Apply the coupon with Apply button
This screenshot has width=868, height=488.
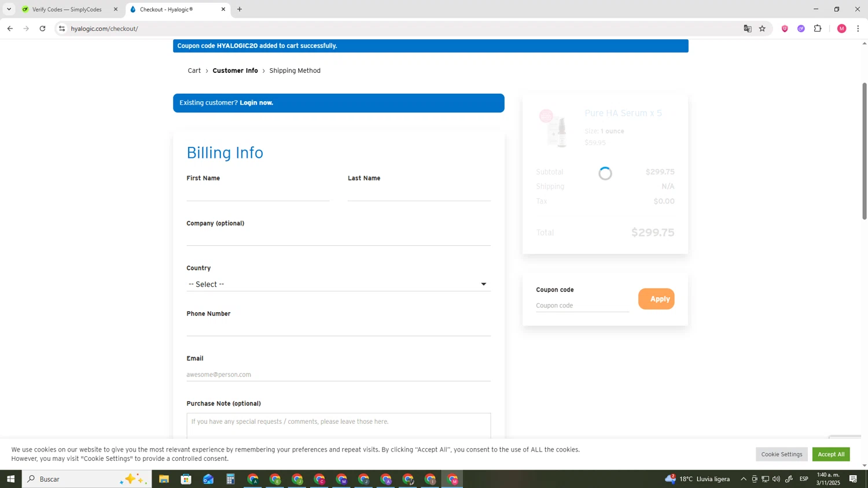656,299
